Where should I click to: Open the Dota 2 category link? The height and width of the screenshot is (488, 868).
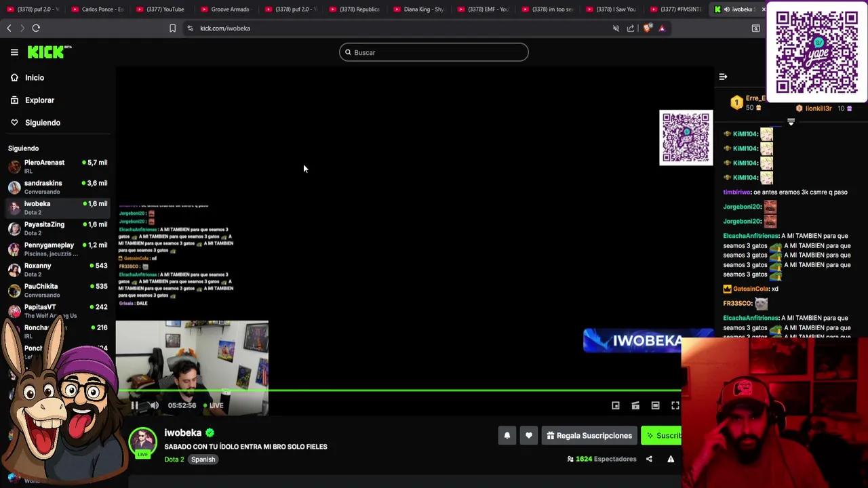tap(174, 460)
